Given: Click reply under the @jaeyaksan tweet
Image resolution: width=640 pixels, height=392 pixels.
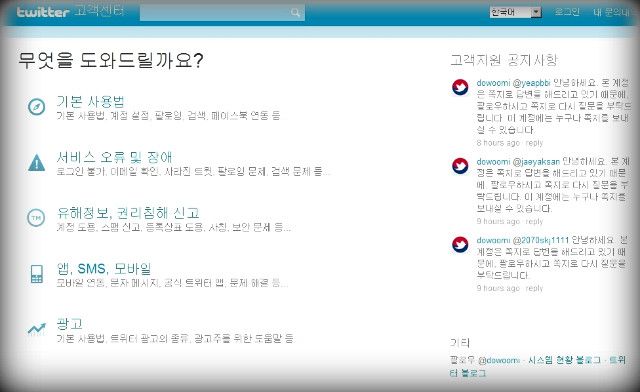Looking at the screenshot, I should [x=534, y=221].
